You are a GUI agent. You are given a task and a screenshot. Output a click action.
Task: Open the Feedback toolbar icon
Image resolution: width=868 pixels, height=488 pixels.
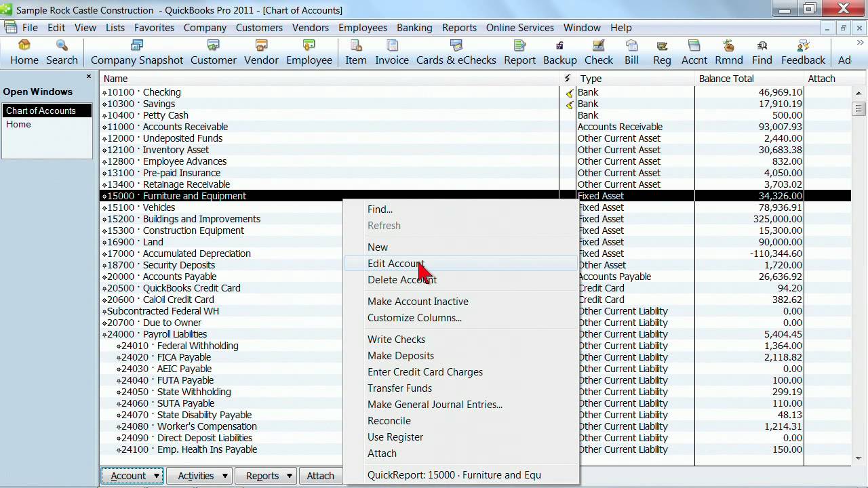click(803, 53)
